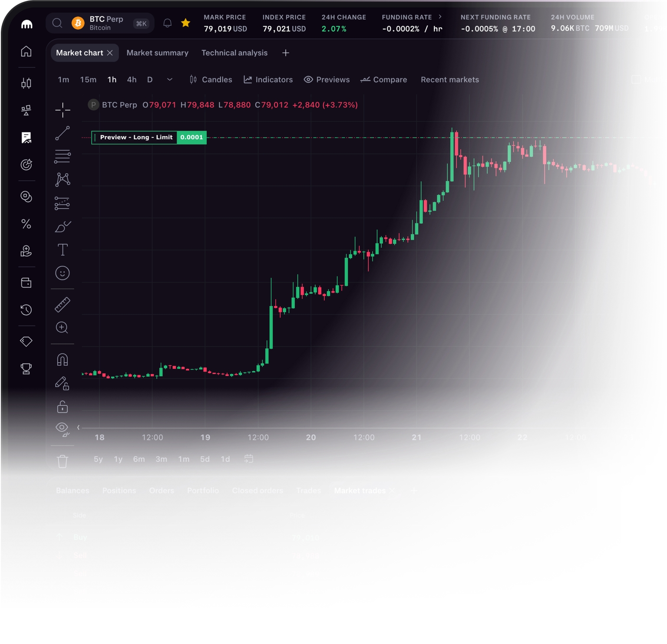Viewport: 667px width, 644px height.
Task: Click the Preview Long Limit order line
Action: coord(149,137)
